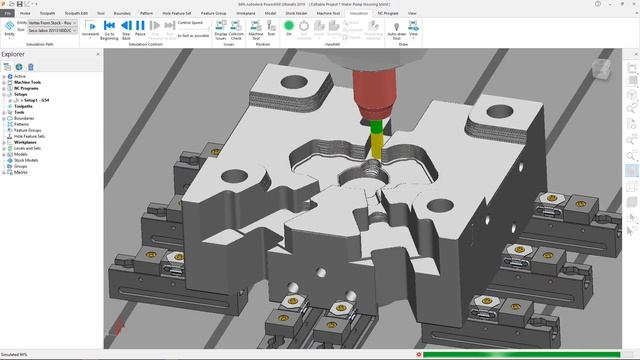Expand the Setup1 - G54 node
Screen dimensions: 640x360
coord(10,100)
